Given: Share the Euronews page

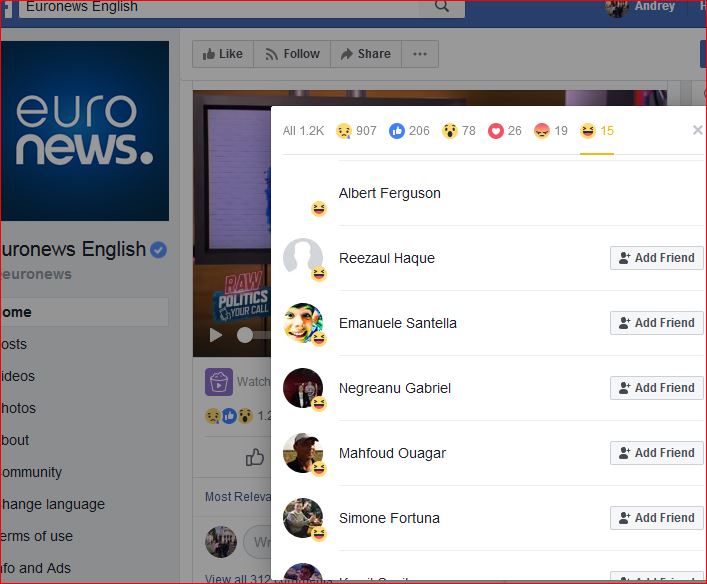Looking at the screenshot, I should [365, 54].
